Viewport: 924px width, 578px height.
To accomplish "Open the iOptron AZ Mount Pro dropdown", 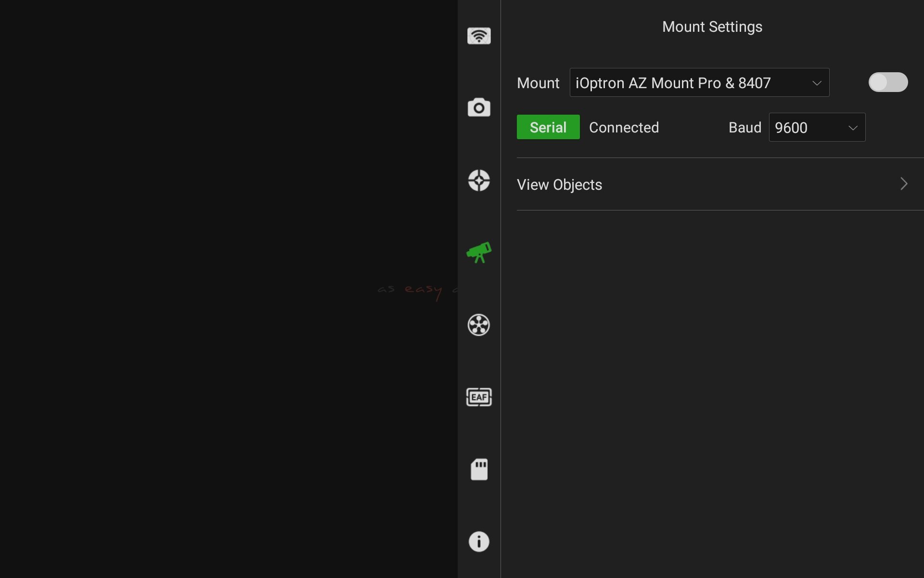I will (x=699, y=83).
